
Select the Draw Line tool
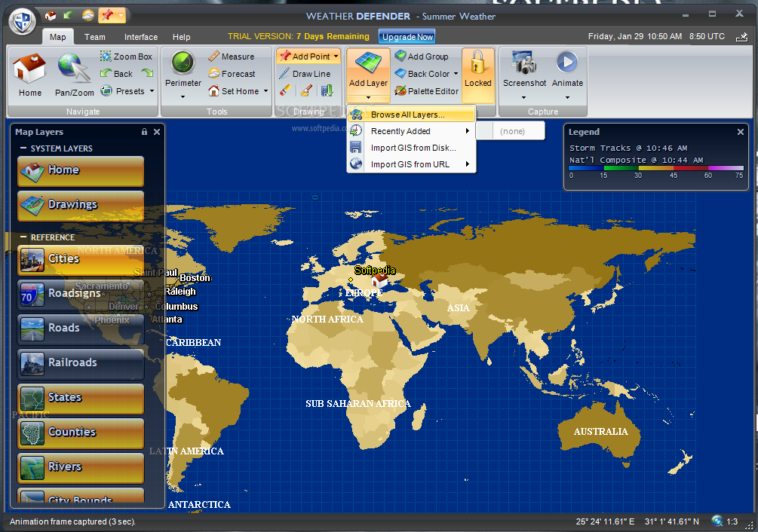tap(305, 74)
